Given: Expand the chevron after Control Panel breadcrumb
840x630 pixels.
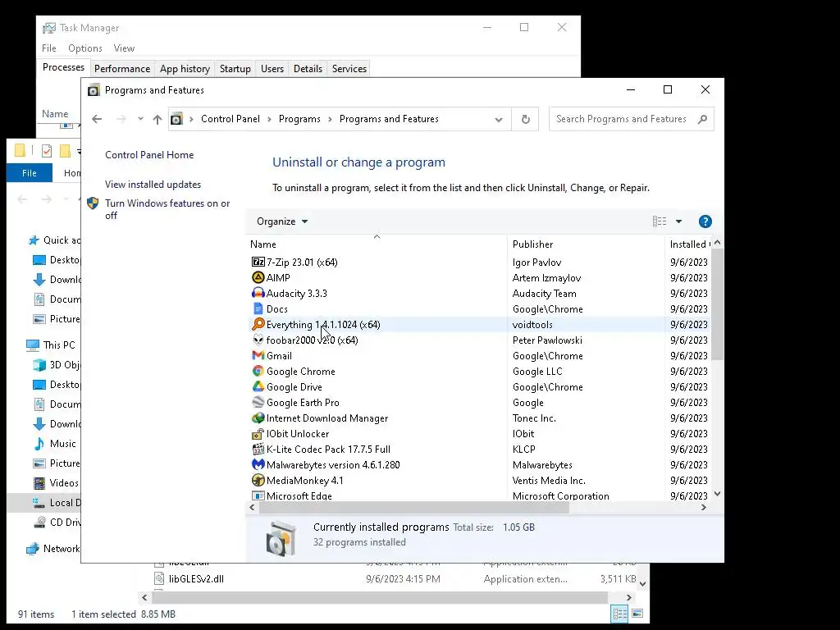Looking at the screenshot, I should tap(269, 119).
